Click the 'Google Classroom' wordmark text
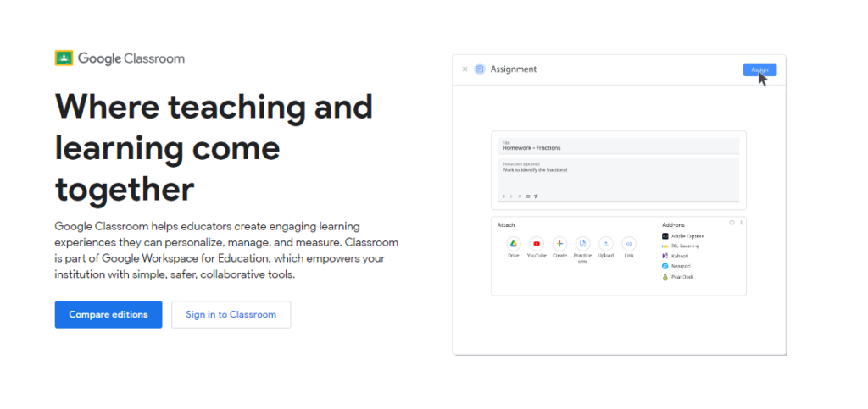868x409 pixels. pos(131,58)
